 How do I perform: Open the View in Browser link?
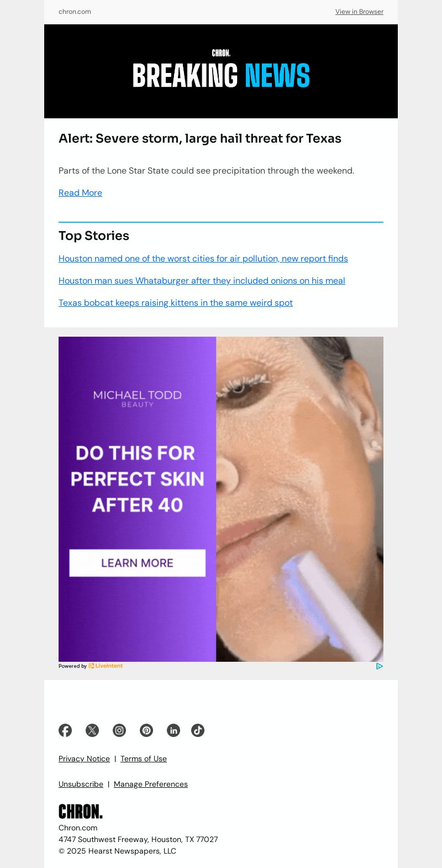[x=359, y=12]
